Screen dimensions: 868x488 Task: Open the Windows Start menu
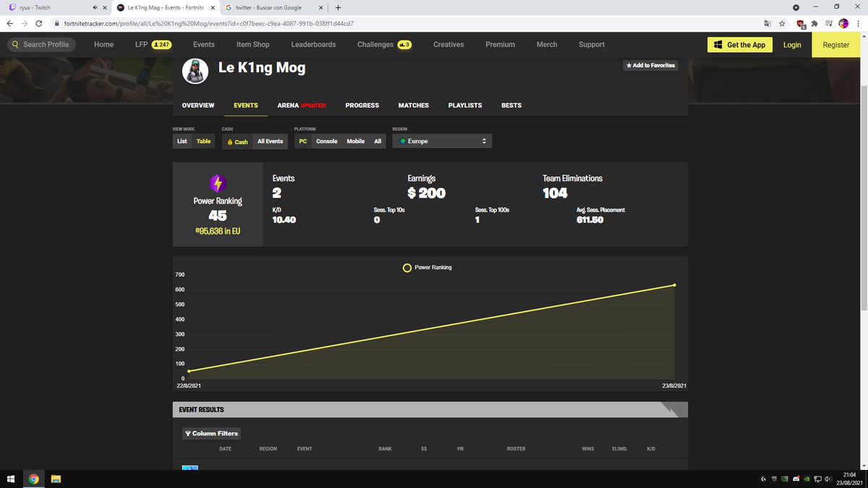[11, 479]
